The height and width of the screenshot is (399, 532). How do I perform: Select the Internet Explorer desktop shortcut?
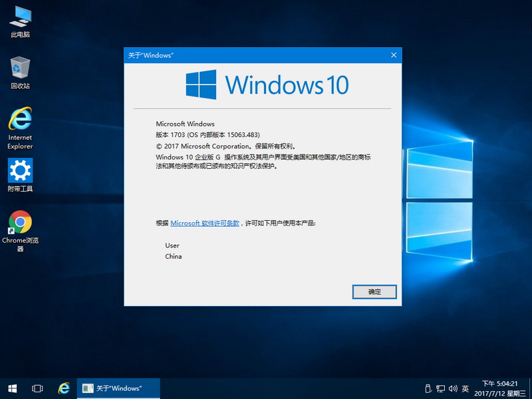tap(21, 128)
